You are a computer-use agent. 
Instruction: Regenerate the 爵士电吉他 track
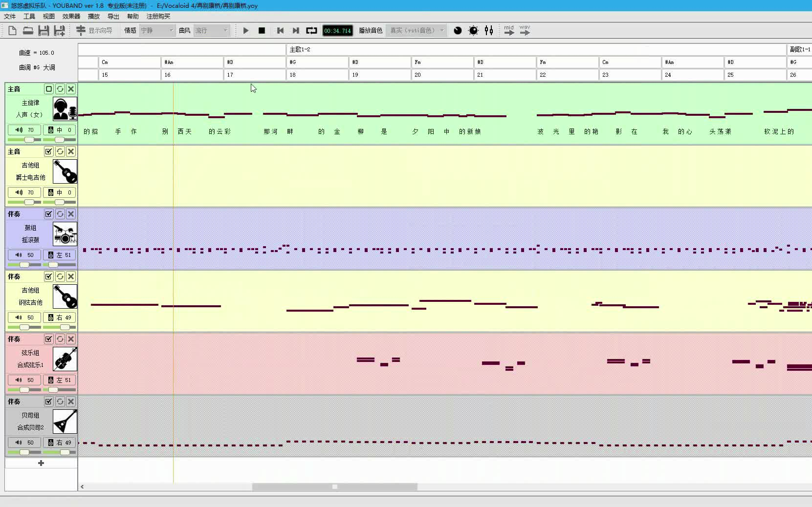click(60, 151)
